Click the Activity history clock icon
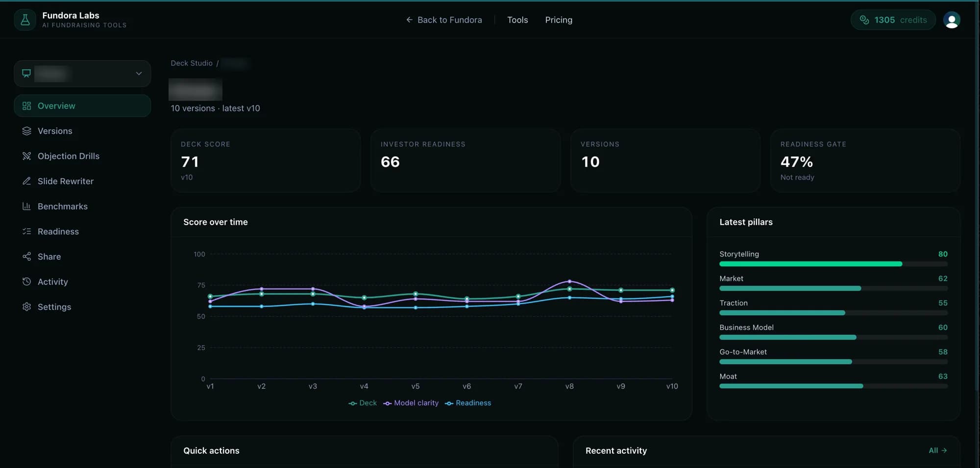The height and width of the screenshot is (468, 980). coord(27,281)
